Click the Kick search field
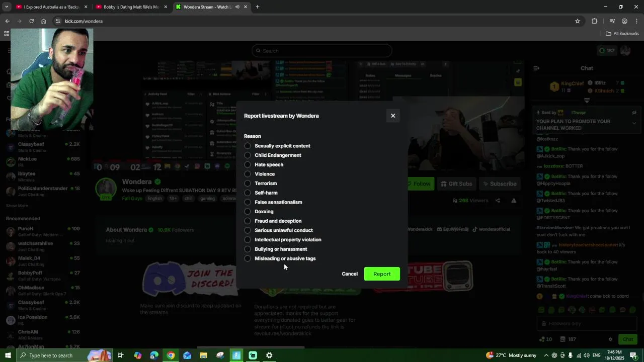 322,51
